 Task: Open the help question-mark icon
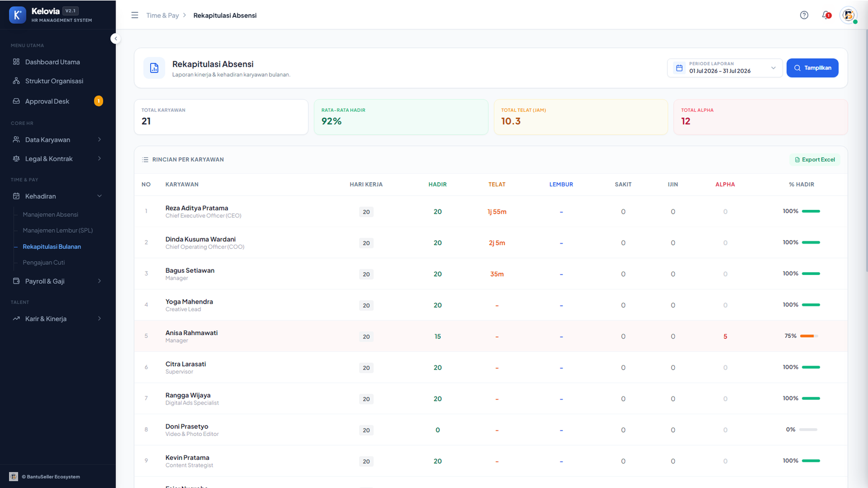[x=804, y=15]
